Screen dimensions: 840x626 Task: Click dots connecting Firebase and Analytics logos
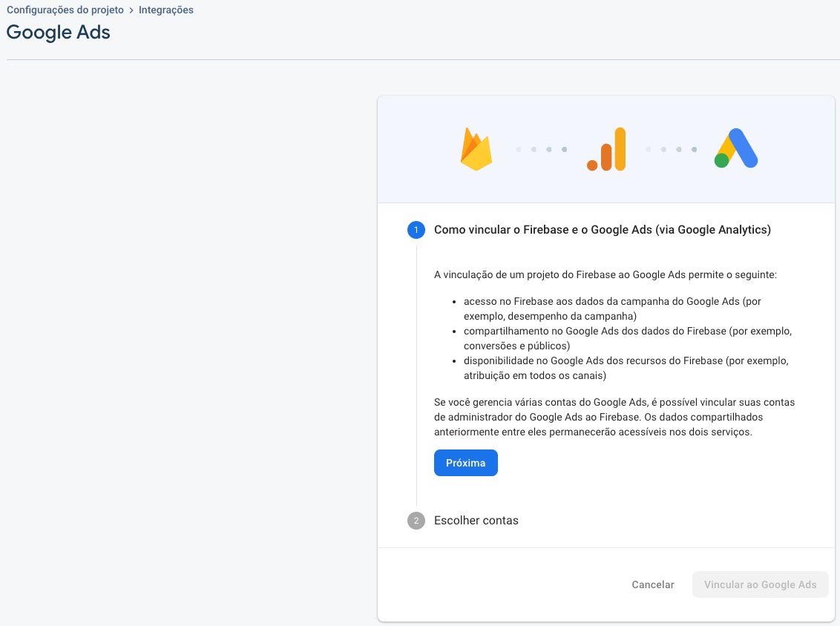pyautogui.click(x=541, y=150)
